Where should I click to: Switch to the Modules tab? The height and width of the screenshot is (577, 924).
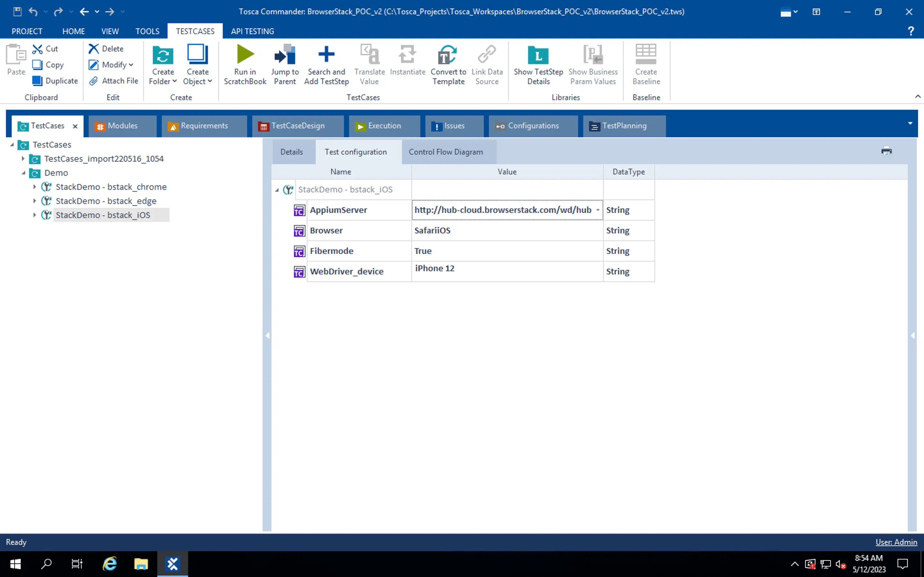tap(122, 126)
